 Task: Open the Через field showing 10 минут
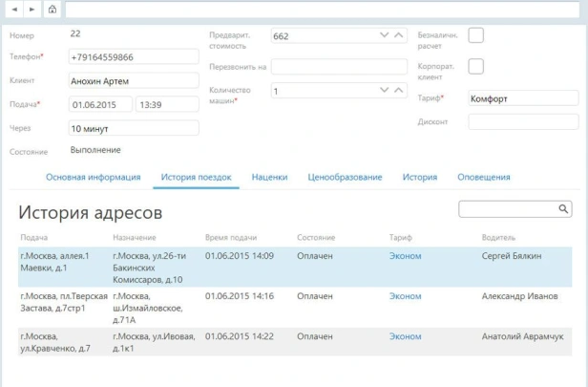(x=133, y=128)
